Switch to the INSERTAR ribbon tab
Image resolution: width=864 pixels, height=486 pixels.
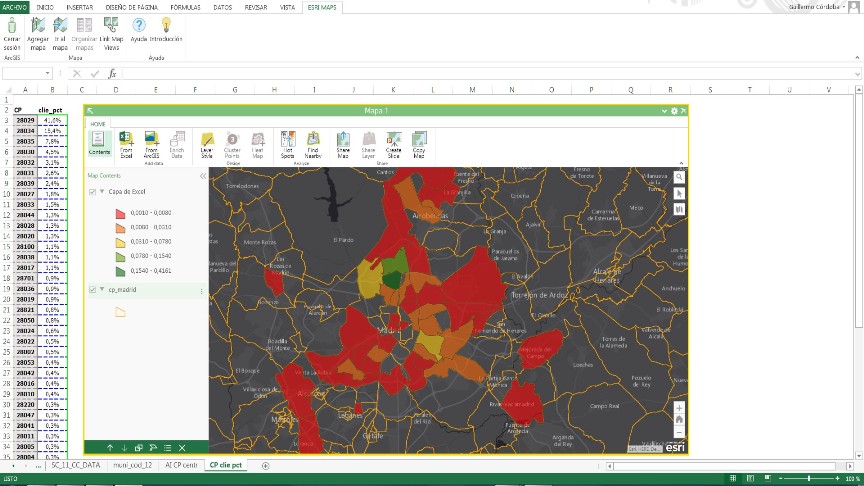[x=79, y=7]
